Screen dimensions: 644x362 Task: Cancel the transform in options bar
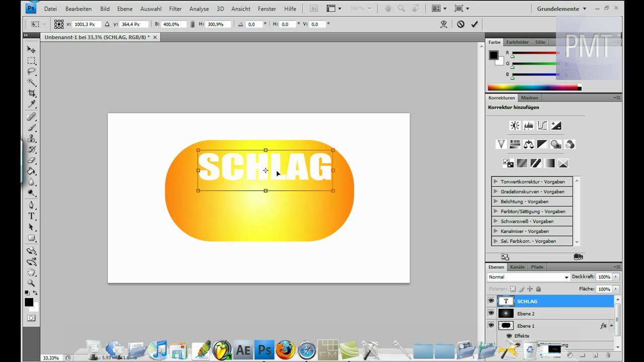(460, 24)
